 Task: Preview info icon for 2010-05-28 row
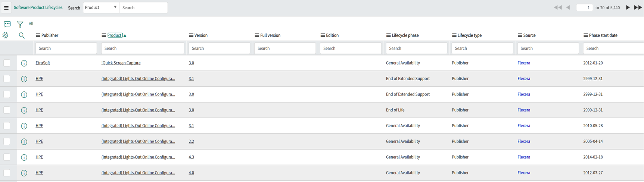[24, 126]
